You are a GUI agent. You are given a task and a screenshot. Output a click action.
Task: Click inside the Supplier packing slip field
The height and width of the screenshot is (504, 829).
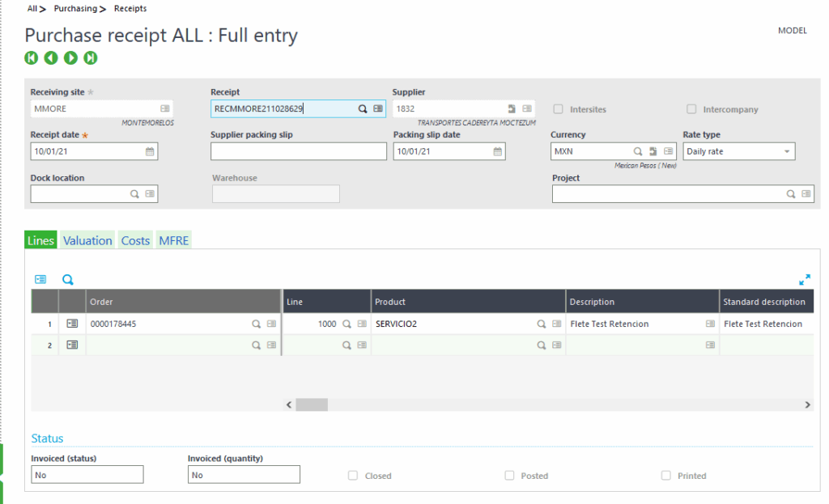(300, 151)
